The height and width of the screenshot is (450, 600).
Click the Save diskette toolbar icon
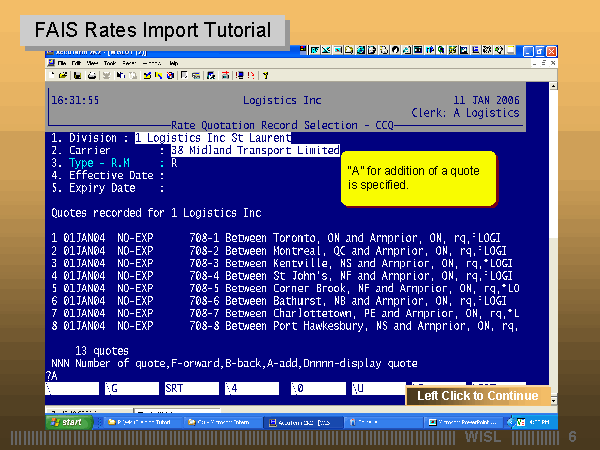[x=77, y=75]
